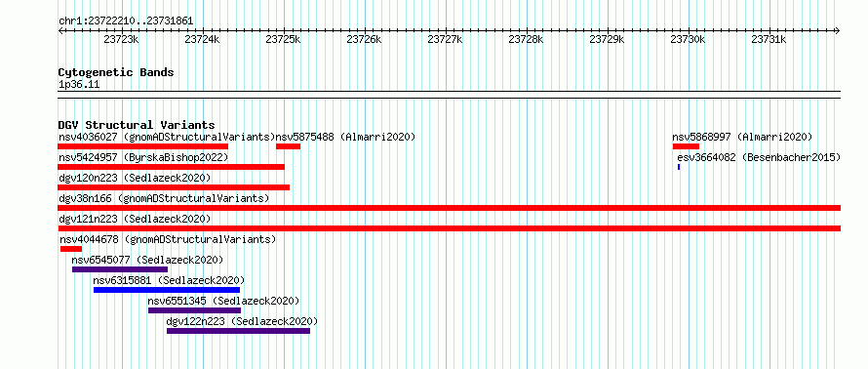Screen dimensions: 868x369
Task: Open the dgv120n223 (Sedlazeck2020) label
Action: pos(135,178)
